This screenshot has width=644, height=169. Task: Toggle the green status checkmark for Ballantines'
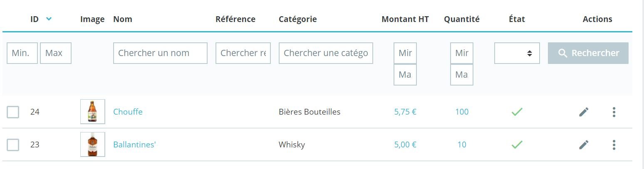tap(517, 145)
